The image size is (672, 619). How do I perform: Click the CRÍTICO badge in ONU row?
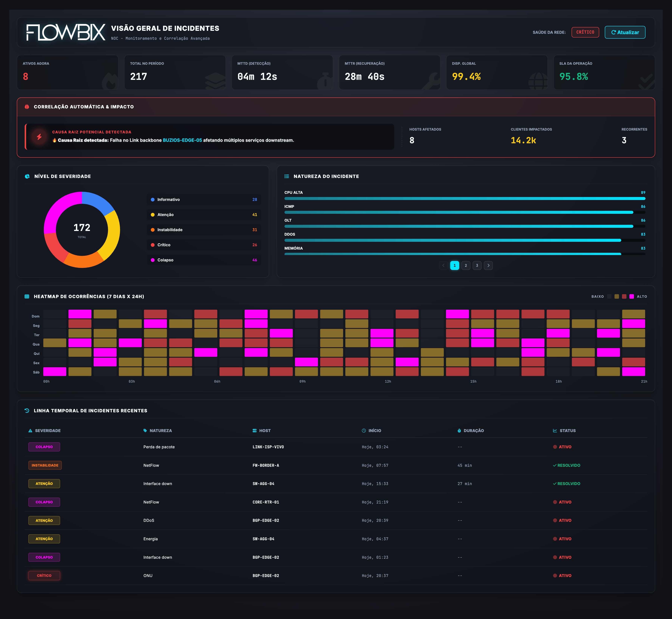point(44,576)
